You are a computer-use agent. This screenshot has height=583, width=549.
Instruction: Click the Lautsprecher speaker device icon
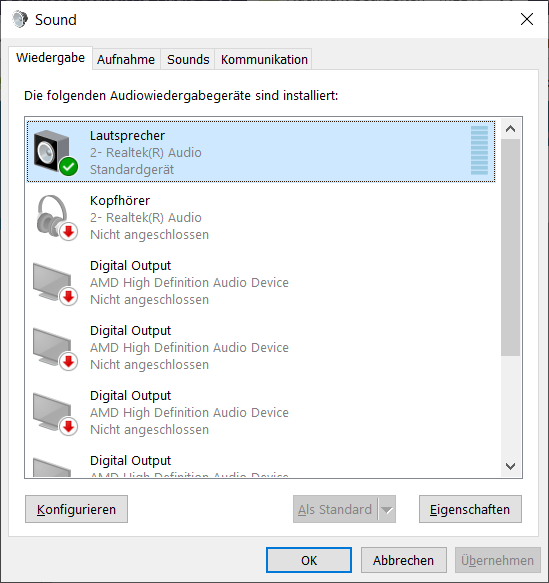tap(55, 152)
